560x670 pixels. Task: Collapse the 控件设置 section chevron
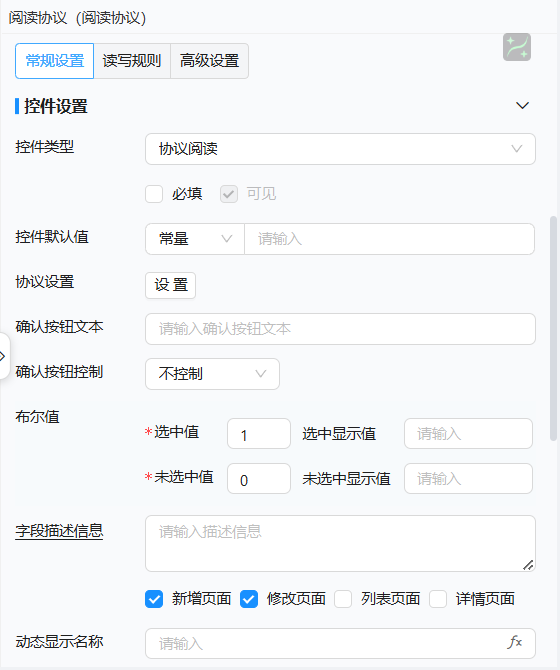click(522, 106)
